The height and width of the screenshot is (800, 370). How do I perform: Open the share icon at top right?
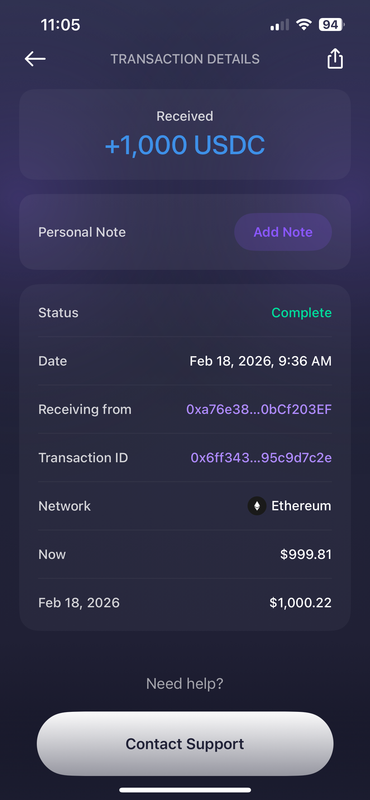click(335, 59)
